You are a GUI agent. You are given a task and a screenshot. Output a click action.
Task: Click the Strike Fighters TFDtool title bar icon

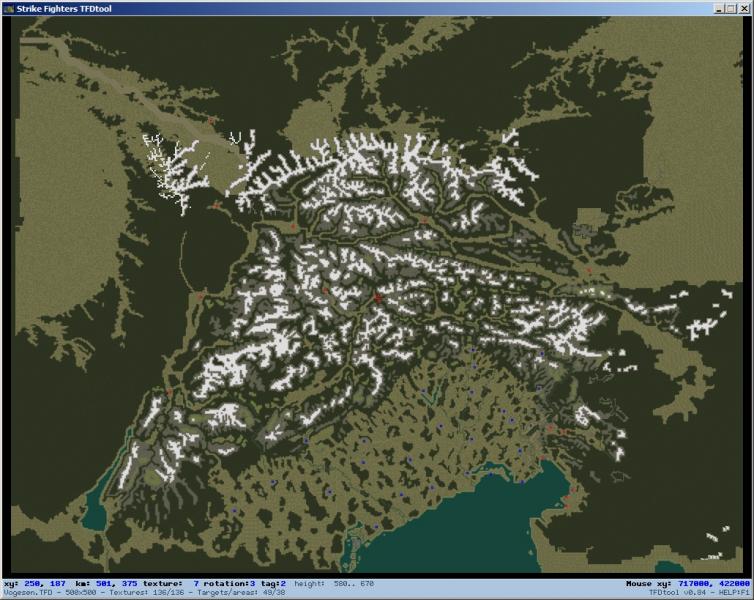9,9
